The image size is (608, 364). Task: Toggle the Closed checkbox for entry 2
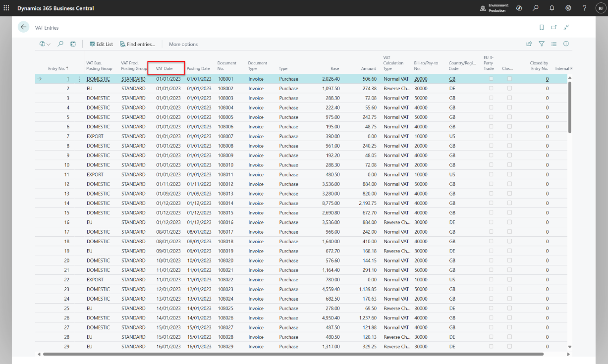[x=509, y=89]
